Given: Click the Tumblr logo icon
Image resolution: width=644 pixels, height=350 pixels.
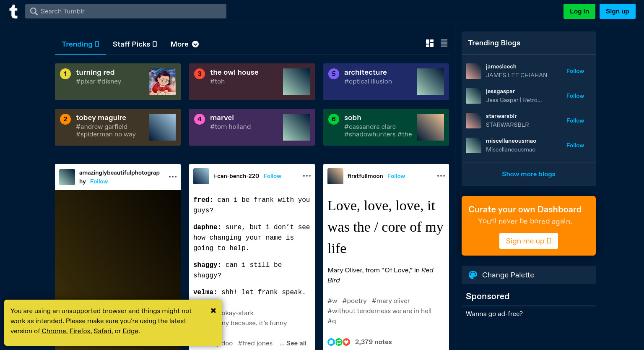Looking at the screenshot, I should point(13,11).
